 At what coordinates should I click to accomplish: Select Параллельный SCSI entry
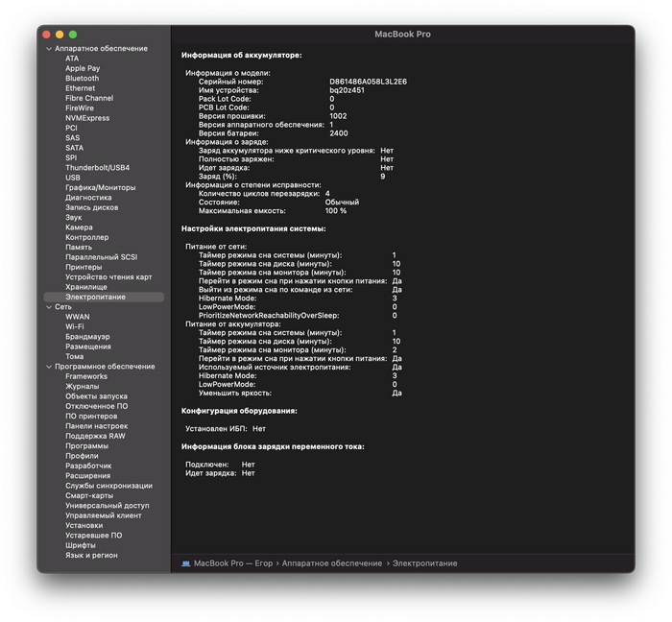pyautogui.click(x=101, y=257)
